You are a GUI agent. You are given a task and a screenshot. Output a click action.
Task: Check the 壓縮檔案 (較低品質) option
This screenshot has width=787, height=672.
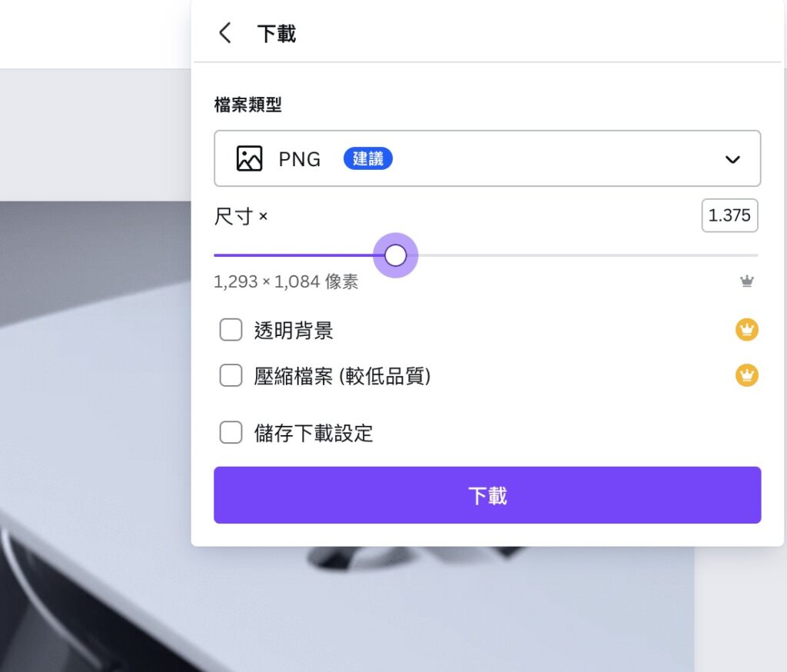click(231, 375)
